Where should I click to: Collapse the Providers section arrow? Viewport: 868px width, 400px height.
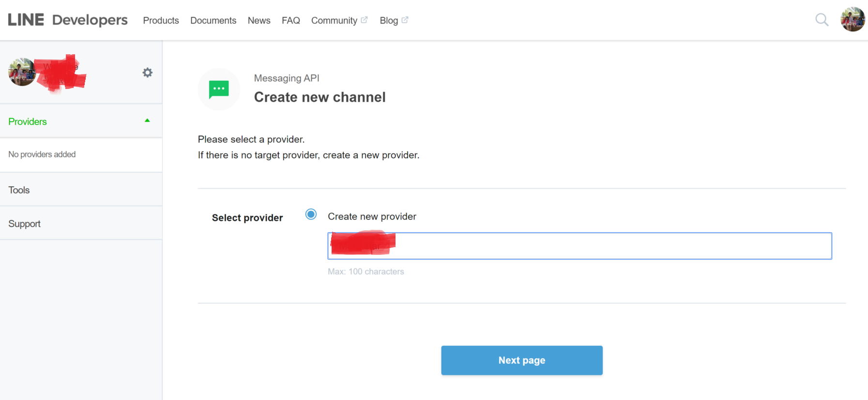click(x=147, y=120)
